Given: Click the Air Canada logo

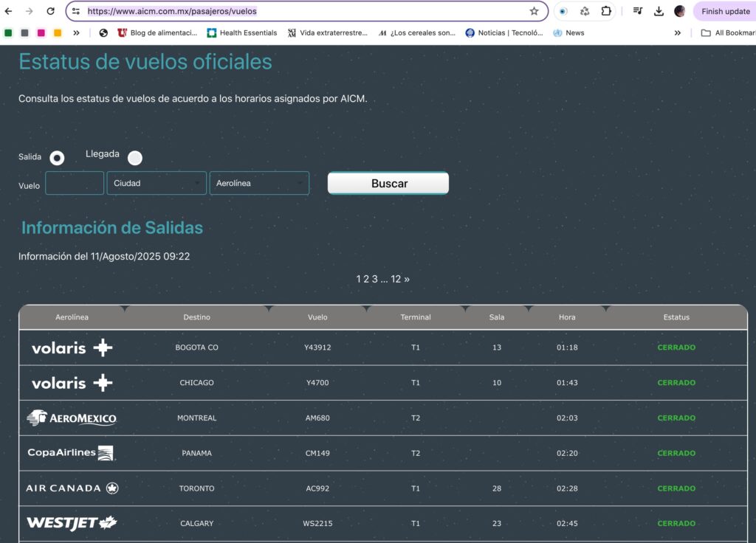Looking at the screenshot, I should point(71,488).
